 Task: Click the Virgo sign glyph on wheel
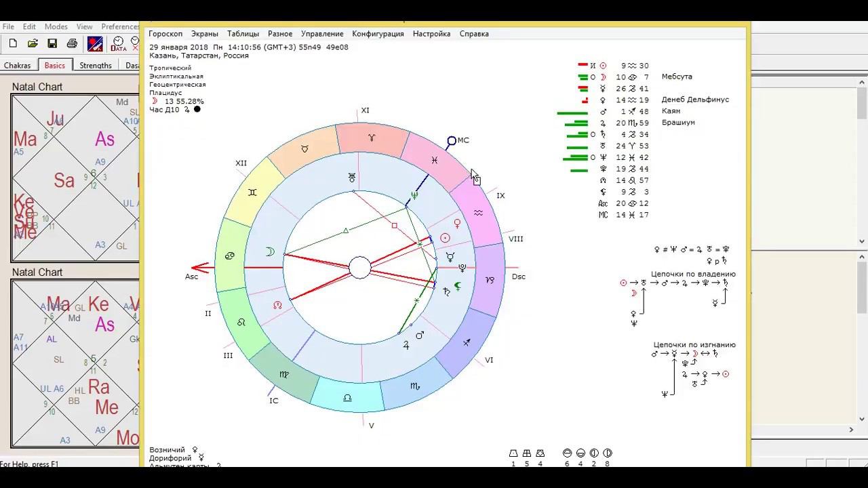[x=285, y=374]
